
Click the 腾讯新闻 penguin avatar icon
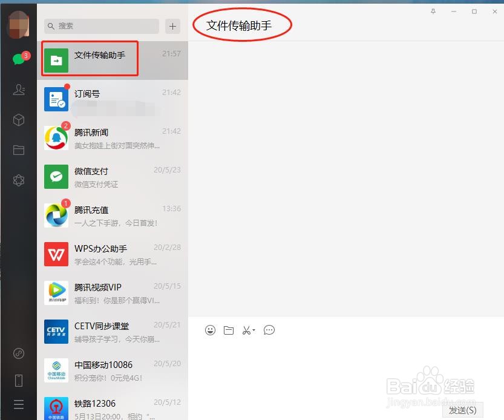[x=56, y=138]
